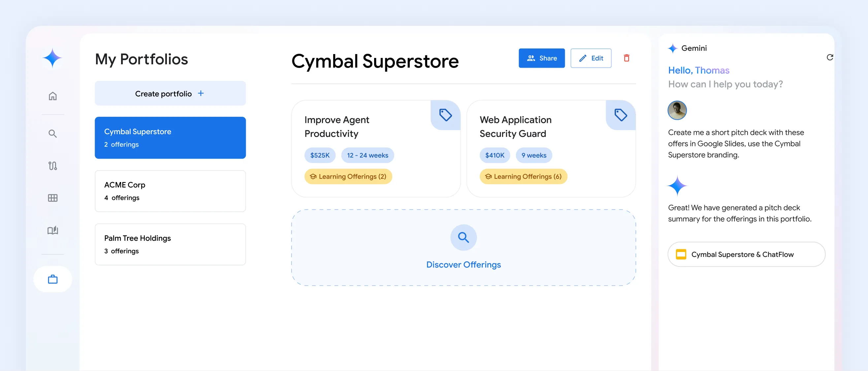The width and height of the screenshot is (868, 371).
Task: Click the My Portfolios heading
Action: pos(141,59)
